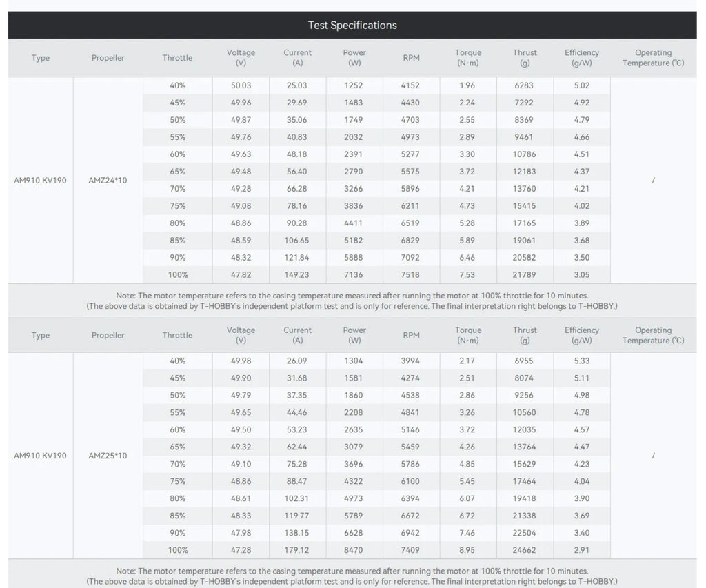Click the 47.28 voltage value
Viewport: 706px width, 588px height.
click(x=241, y=550)
